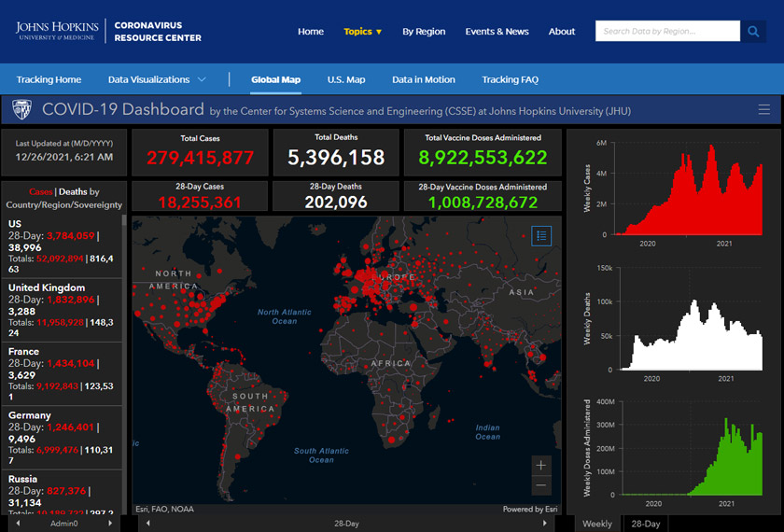Select United Kingdom in country list
The width and height of the screenshot is (784, 532).
click(47, 287)
